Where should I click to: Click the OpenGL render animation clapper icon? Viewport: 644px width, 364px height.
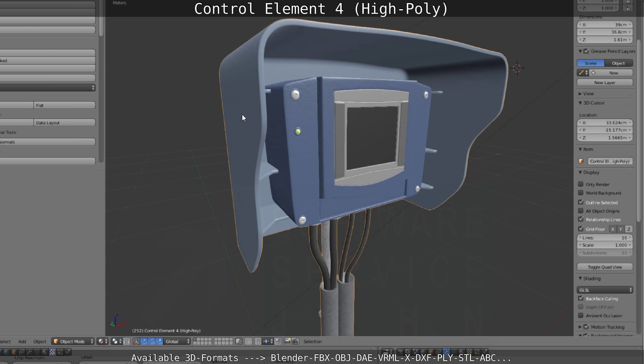click(x=295, y=341)
